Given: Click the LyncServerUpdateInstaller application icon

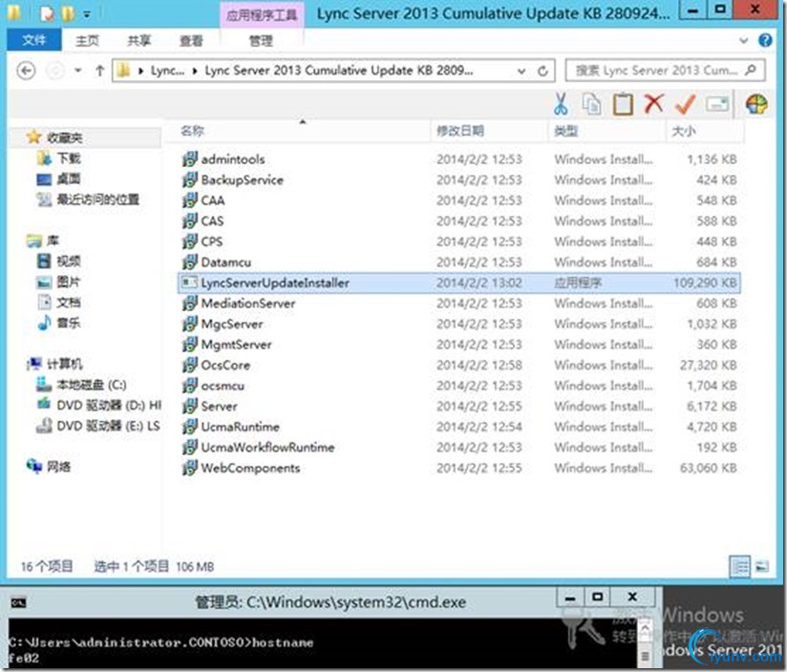Looking at the screenshot, I should (x=189, y=283).
